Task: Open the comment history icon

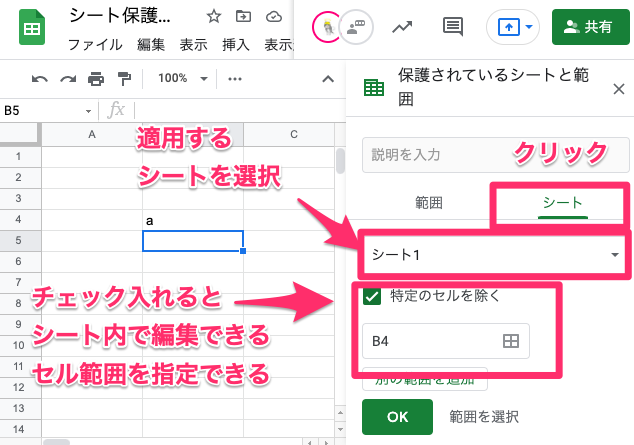Action: [x=452, y=27]
